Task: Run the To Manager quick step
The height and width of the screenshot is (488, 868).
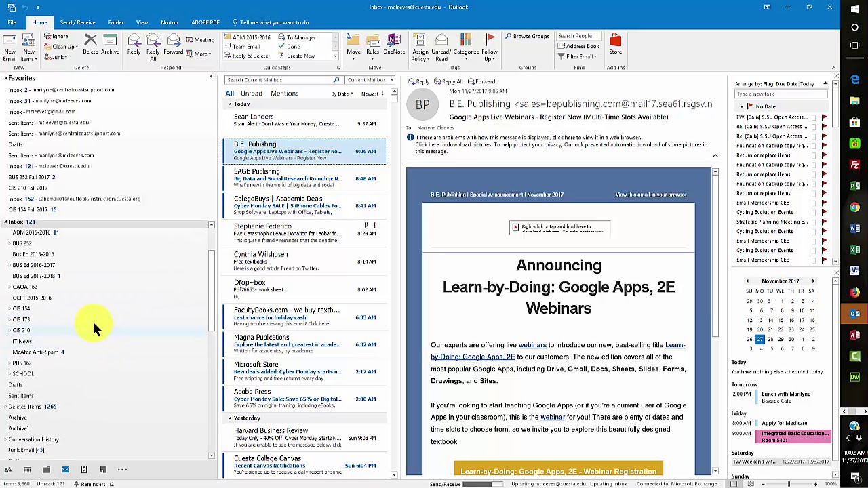Action: pos(297,37)
